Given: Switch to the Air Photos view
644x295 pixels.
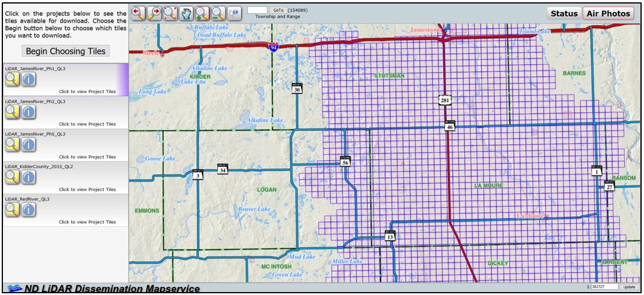Looking at the screenshot, I should click(608, 13).
